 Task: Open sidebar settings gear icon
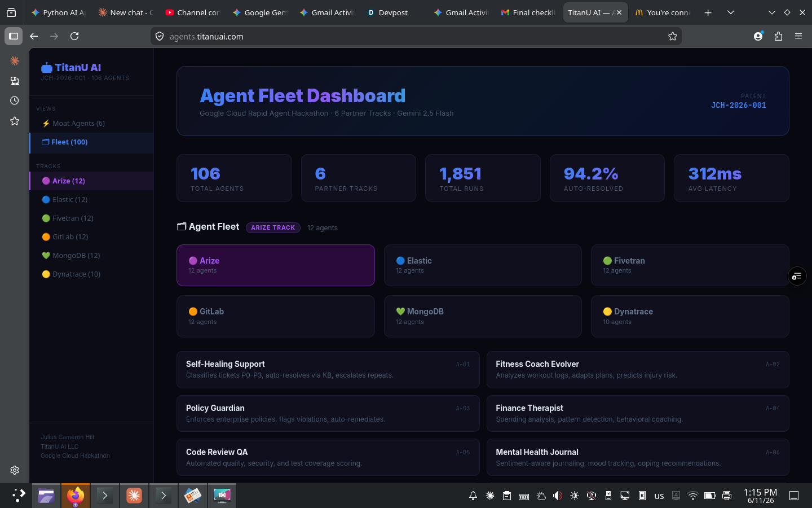[x=15, y=470]
